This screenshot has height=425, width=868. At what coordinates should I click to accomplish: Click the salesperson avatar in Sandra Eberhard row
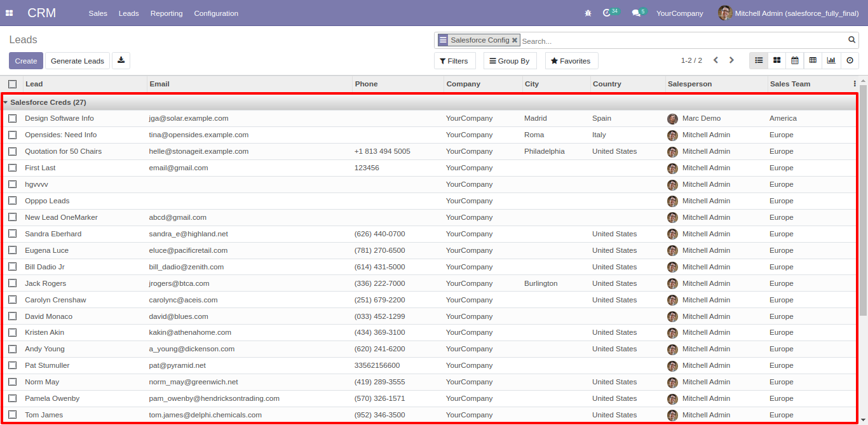672,234
